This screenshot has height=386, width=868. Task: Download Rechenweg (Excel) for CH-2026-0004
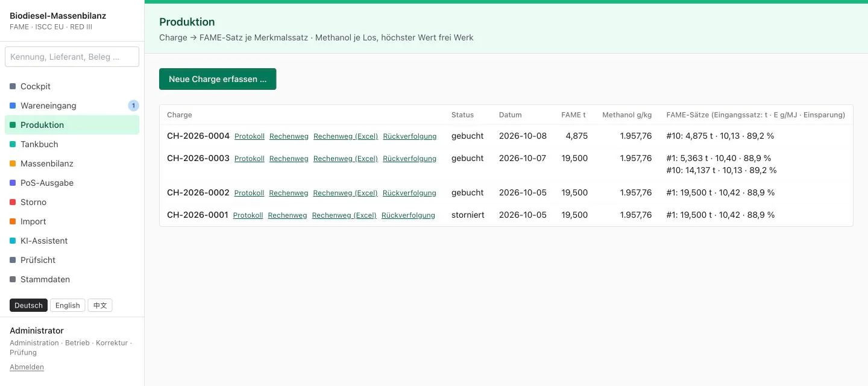pyautogui.click(x=346, y=136)
